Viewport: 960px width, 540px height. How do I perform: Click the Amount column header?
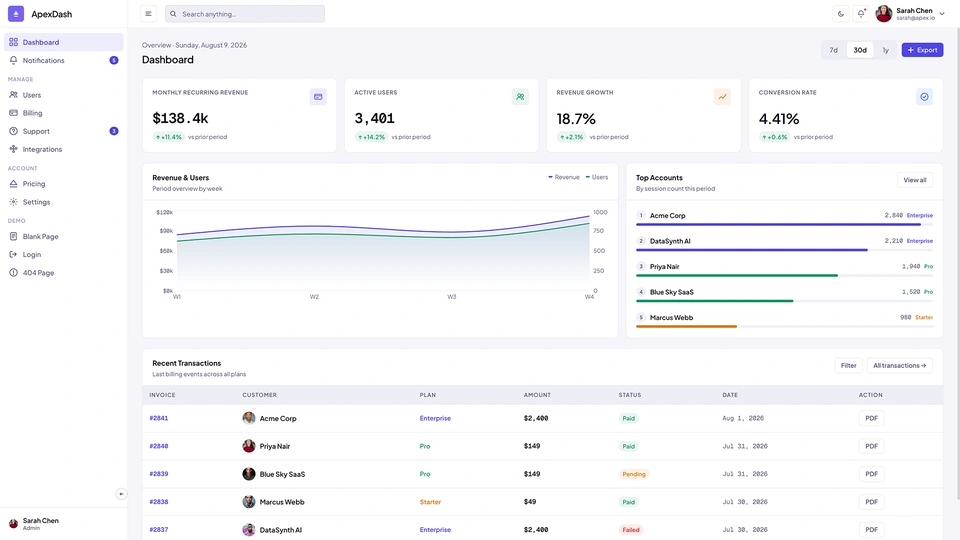pos(537,395)
